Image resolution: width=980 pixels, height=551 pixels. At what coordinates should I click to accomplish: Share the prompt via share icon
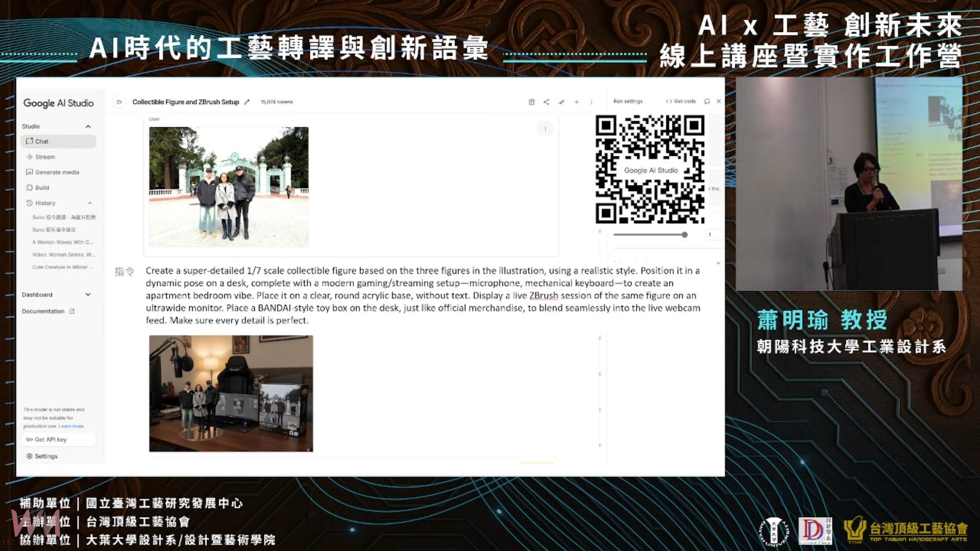pyautogui.click(x=546, y=102)
